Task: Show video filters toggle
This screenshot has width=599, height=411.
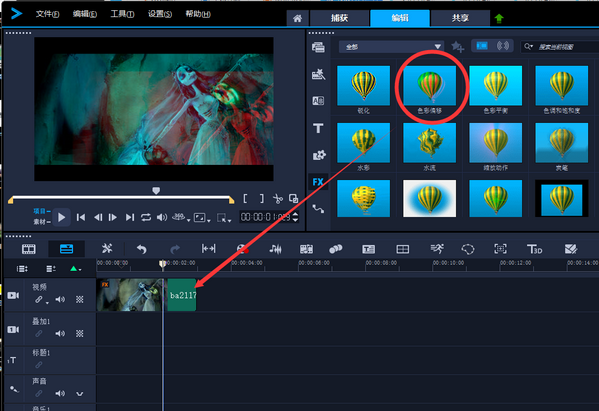Action: (482, 46)
